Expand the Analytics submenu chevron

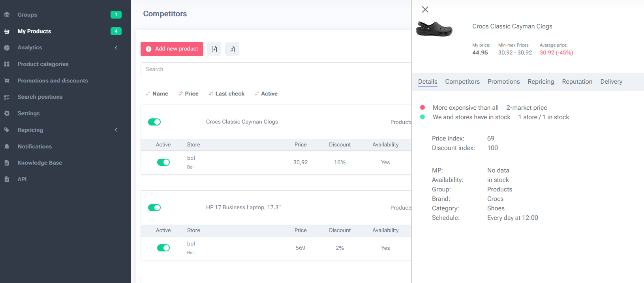point(116,48)
